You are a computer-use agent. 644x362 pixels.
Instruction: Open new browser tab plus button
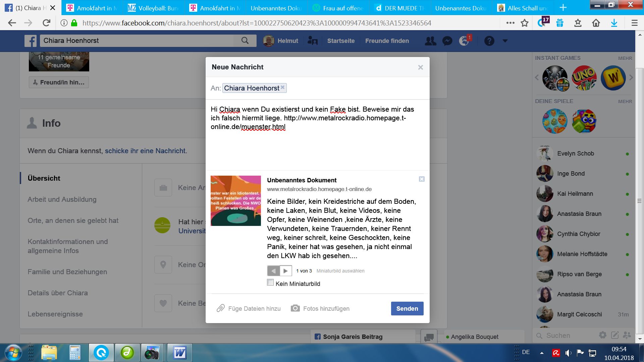(563, 8)
